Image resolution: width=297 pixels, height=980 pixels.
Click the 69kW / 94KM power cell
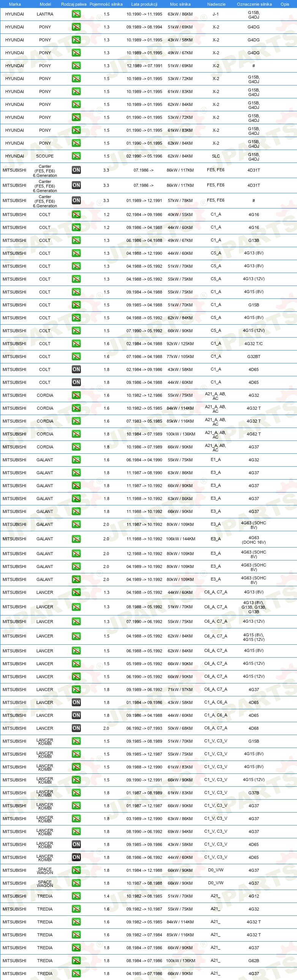pyautogui.click(x=180, y=832)
